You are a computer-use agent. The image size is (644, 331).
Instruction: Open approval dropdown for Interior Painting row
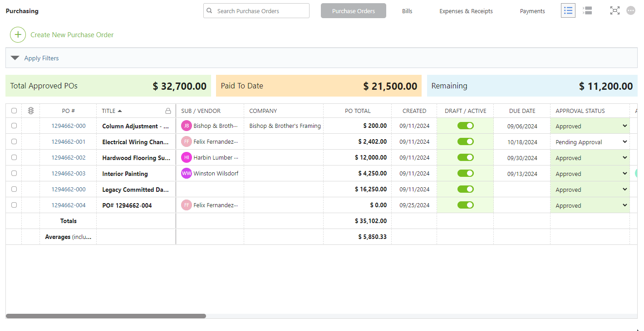pyautogui.click(x=590, y=174)
